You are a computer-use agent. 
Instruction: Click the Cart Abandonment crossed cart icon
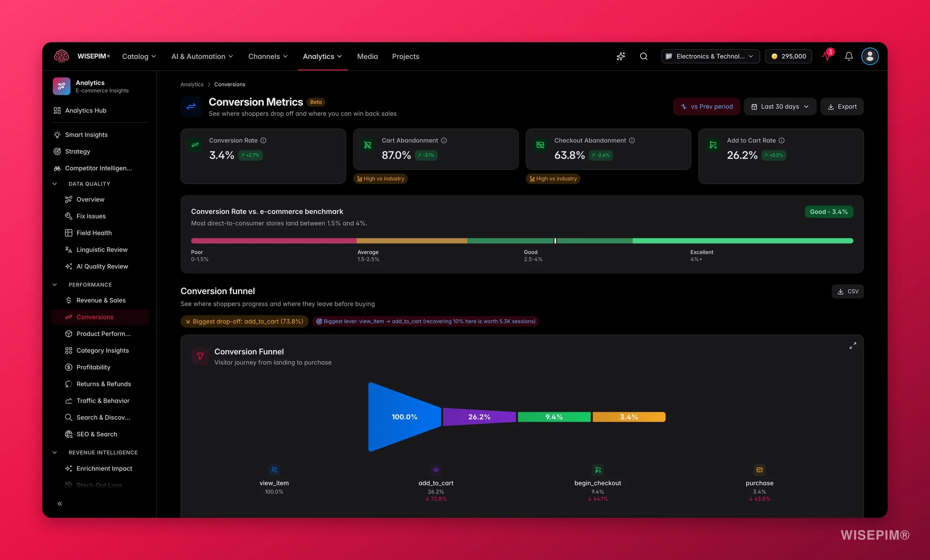tap(368, 145)
